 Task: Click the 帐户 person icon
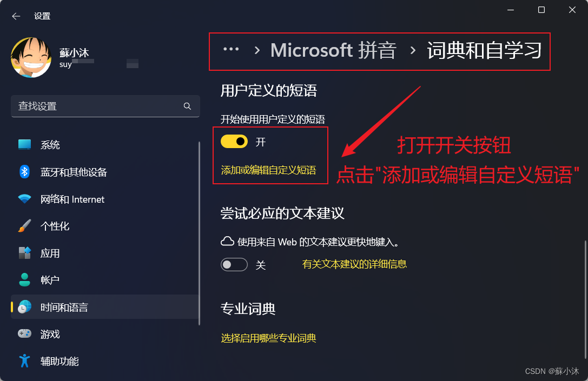(25, 280)
